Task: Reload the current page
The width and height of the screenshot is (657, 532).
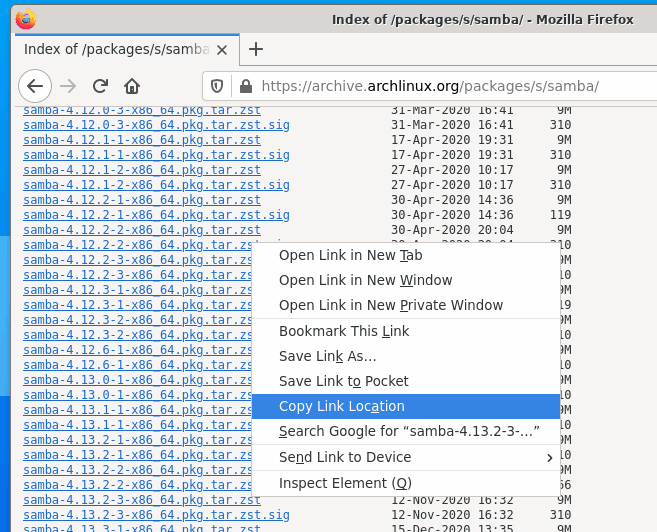Action: (x=101, y=86)
